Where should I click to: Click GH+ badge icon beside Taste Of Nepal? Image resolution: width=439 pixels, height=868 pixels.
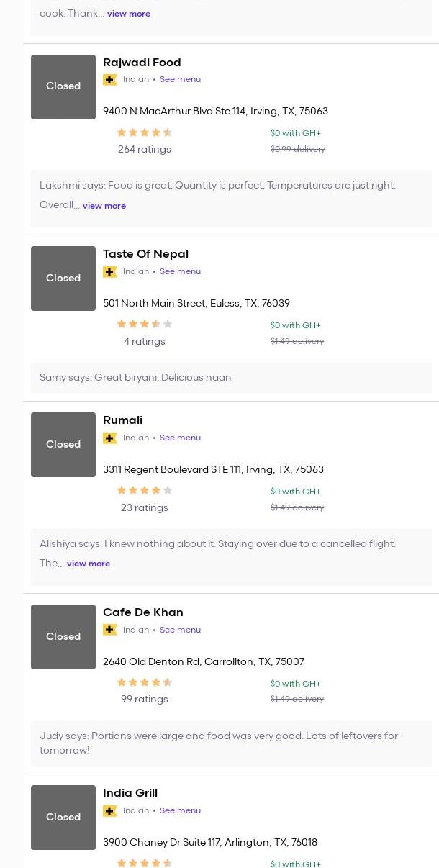point(110,272)
